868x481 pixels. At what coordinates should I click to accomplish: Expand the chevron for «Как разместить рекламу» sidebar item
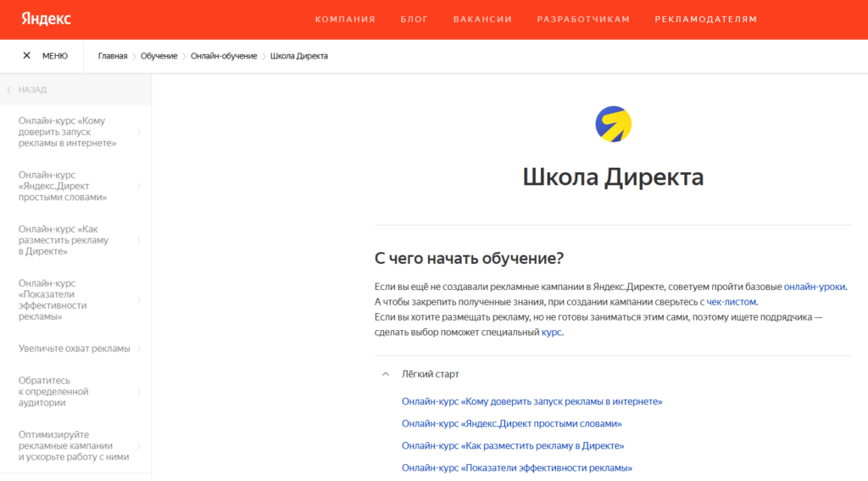[139, 241]
